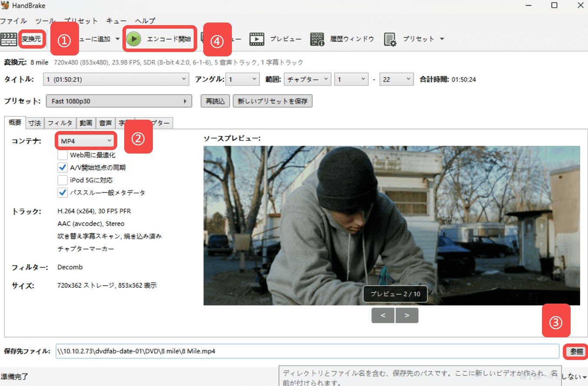Click the 再読込 button
588x386 pixels.
pos(215,101)
